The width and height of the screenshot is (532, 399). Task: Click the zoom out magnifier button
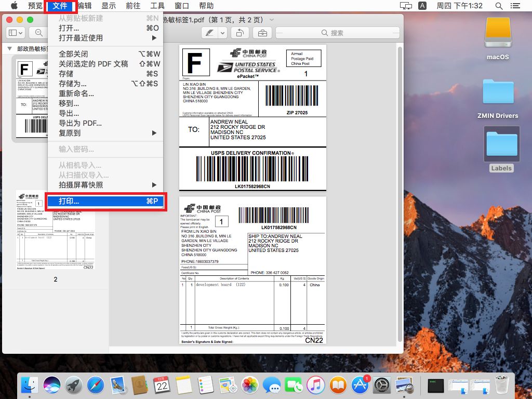(38, 33)
